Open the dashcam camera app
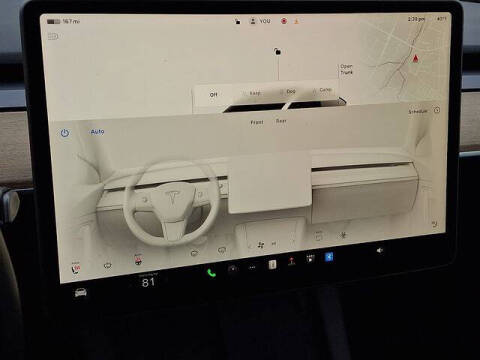Image resolution: width=480 pixels, height=360 pixels. (233, 269)
